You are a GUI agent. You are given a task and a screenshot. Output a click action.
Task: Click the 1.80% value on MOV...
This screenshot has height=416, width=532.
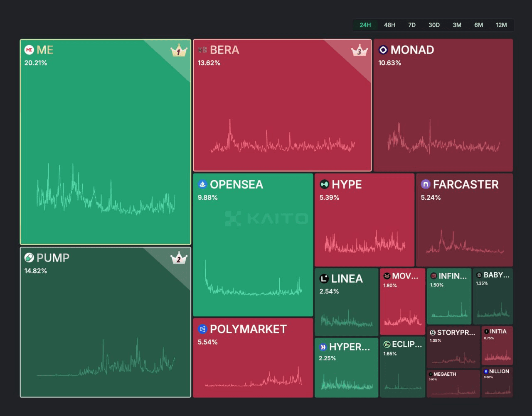point(390,286)
